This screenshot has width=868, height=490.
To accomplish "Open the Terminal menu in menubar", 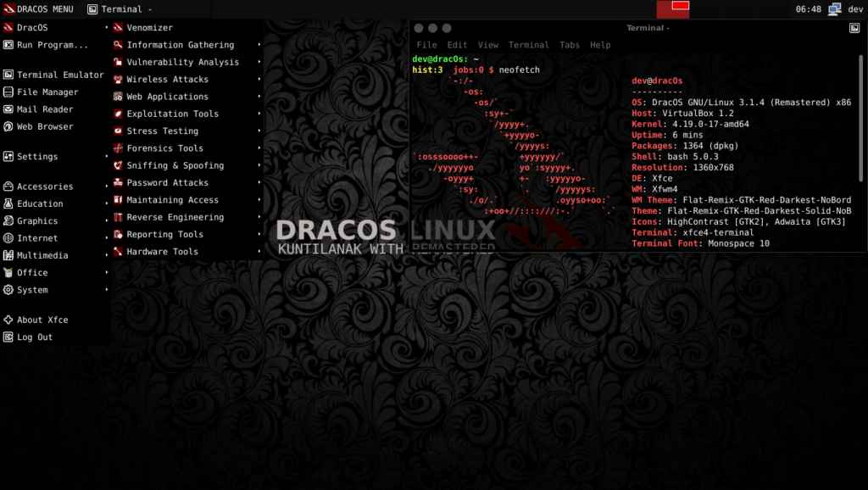I will pyautogui.click(x=529, y=45).
